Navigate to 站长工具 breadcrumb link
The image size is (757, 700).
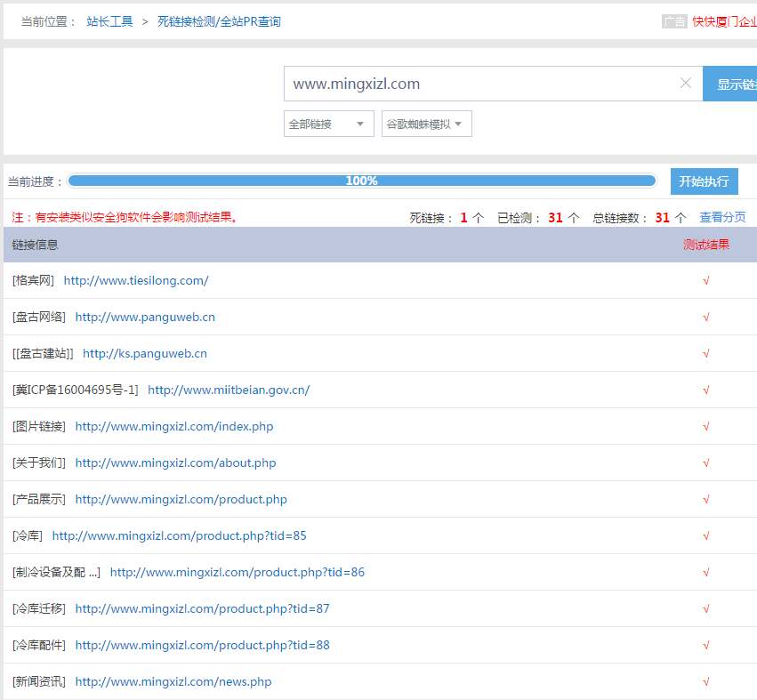click(x=109, y=20)
